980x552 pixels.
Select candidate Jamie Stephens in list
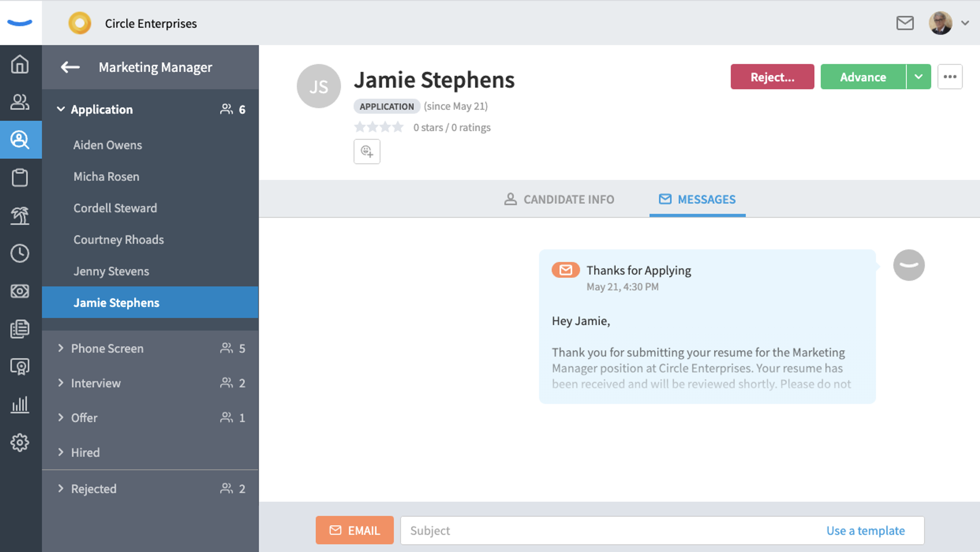pyautogui.click(x=150, y=302)
